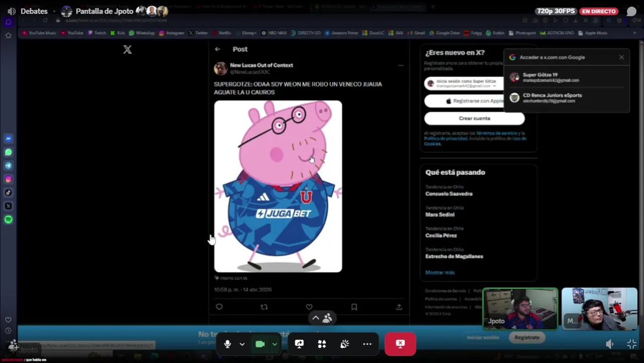Expand the participants panel chevron

315,318
